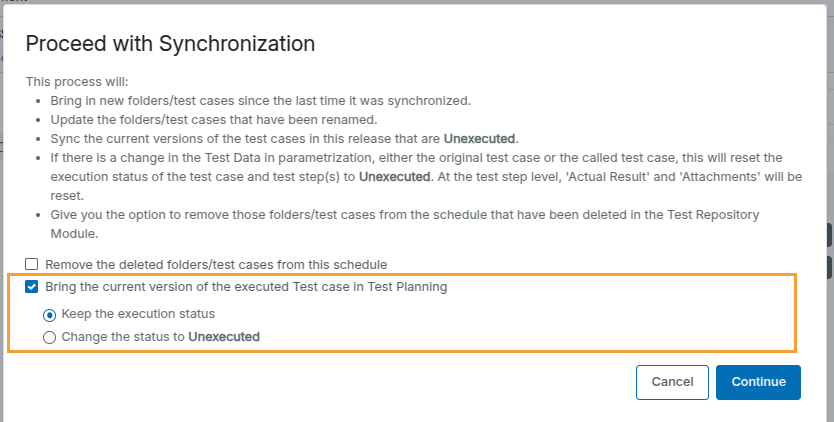The height and width of the screenshot is (422, 834).
Task: Uncheck Bring the current version checkbox
Action: [32, 286]
